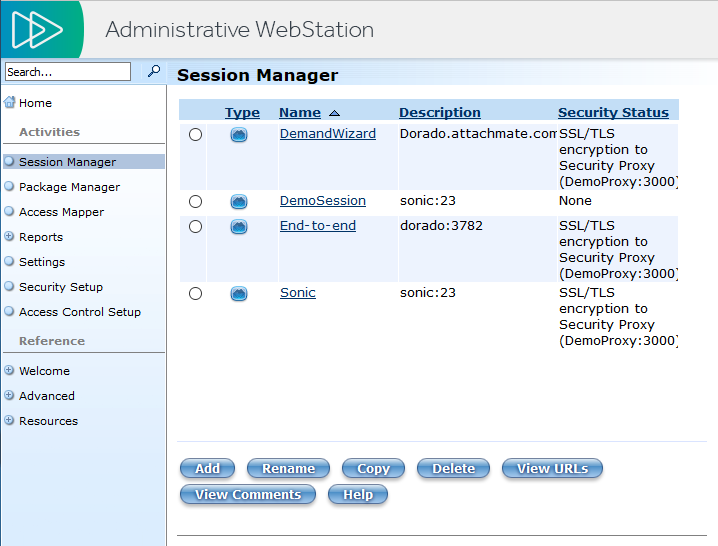Open Security Setup in sidebar
Viewport: 718px width, 546px height.
pos(61,287)
